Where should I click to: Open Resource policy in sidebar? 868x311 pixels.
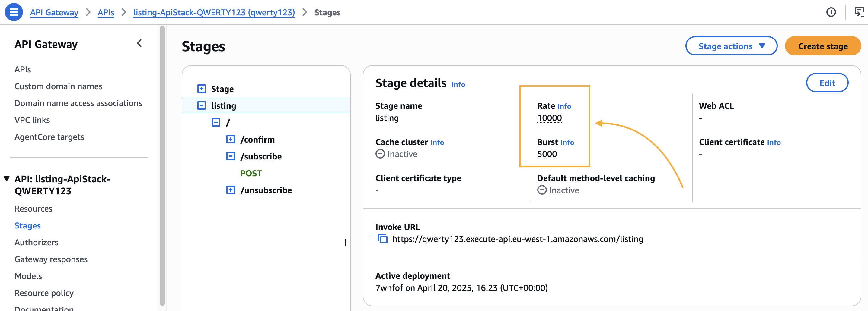[x=44, y=293]
